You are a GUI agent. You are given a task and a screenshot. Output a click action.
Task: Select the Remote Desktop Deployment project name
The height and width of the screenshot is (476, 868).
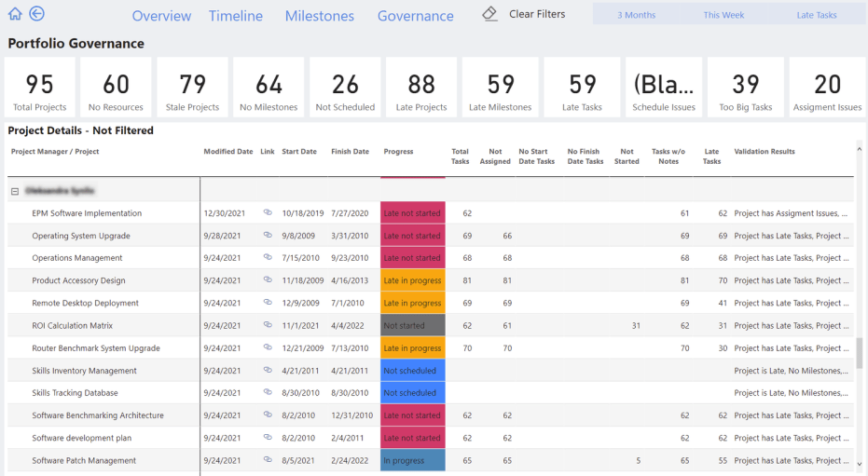[x=85, y=303]
